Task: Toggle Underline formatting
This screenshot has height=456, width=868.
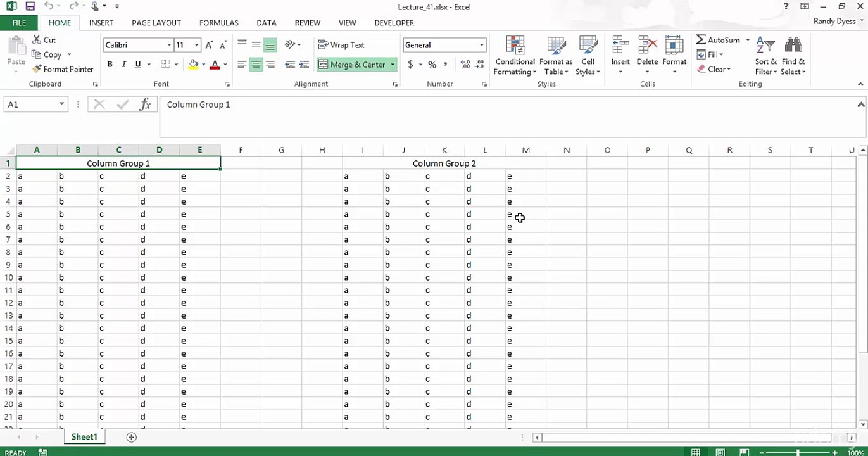Action: [138, 65]
